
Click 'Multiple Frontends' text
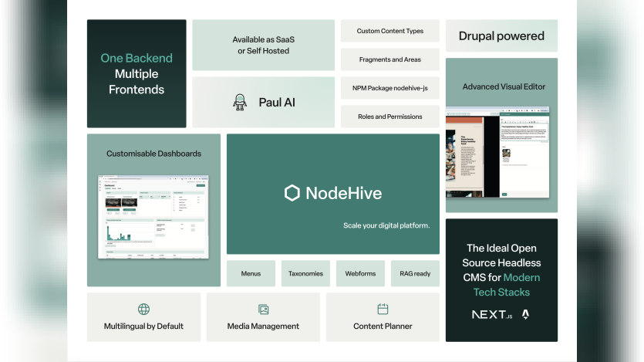pos(137,82)
